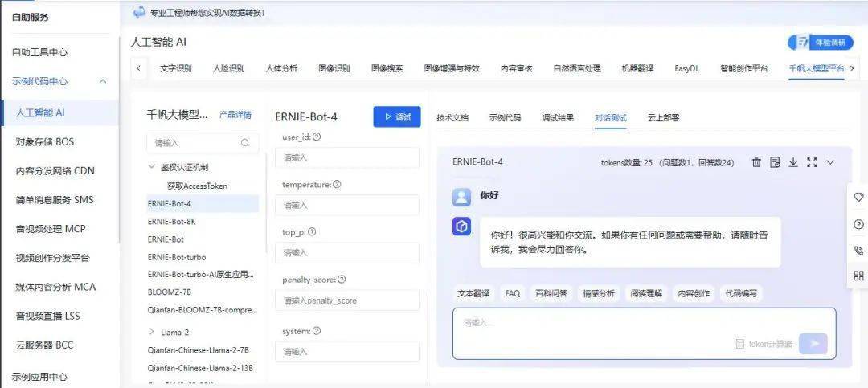The height and width of the screenshot is (388, 868).
Task: Click the 代码编写 prompt chip
Action: [741, 294]
